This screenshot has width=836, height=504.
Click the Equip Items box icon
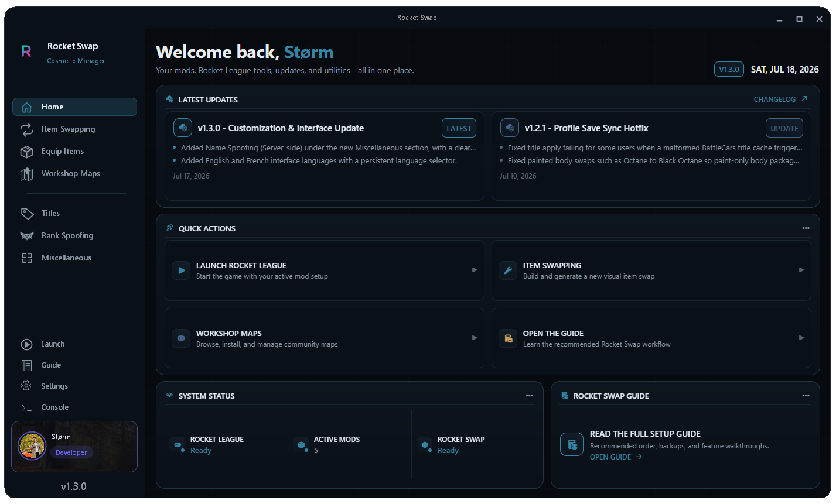26,152
